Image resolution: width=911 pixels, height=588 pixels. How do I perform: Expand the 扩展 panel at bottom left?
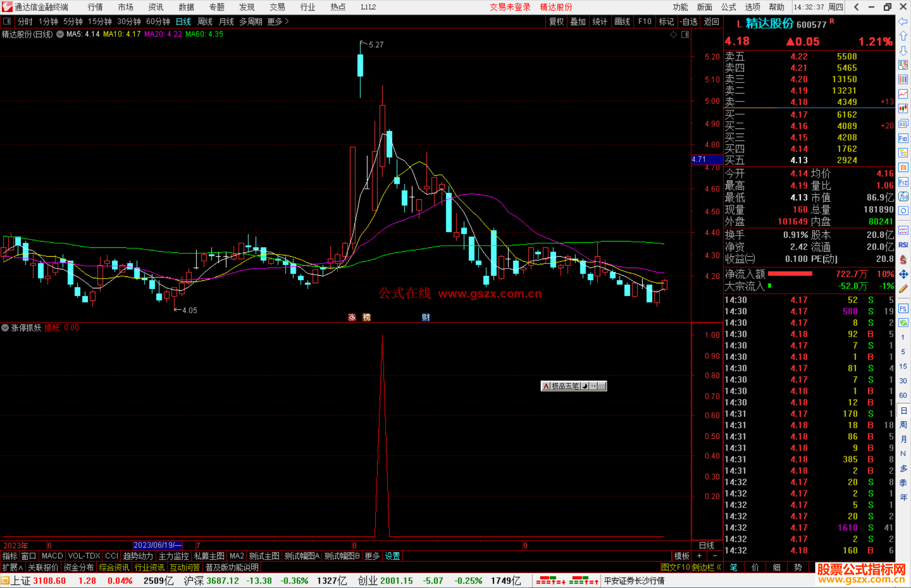[12, 567]
